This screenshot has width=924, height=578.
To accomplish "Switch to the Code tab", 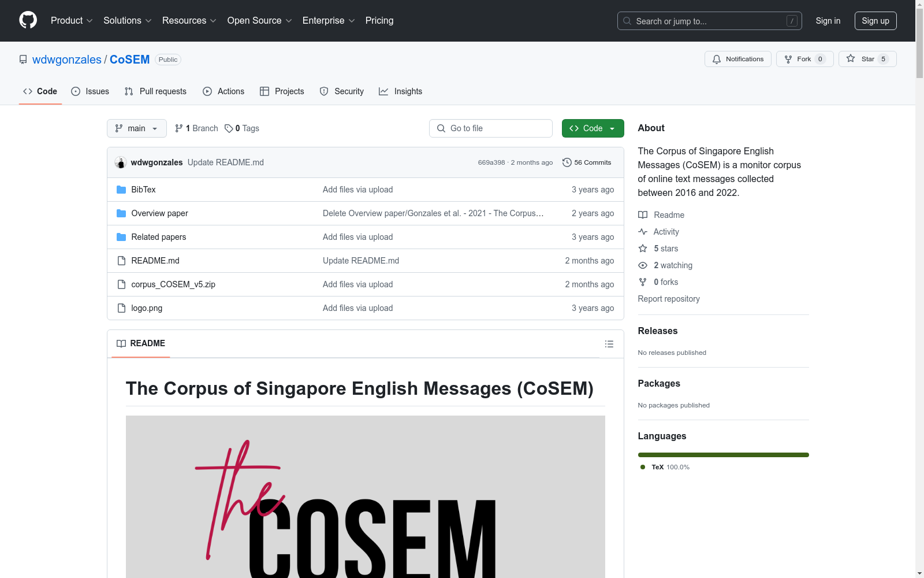I will pos(40,91).
